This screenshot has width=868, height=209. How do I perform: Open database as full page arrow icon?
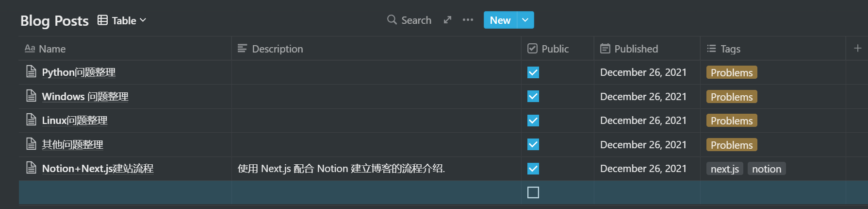[x=447, y=20]
